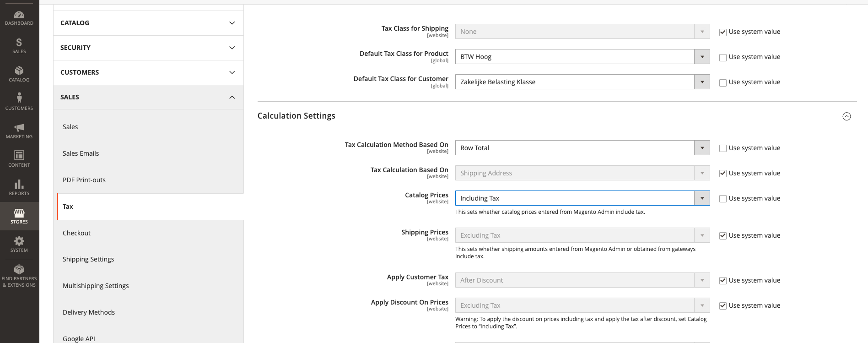Collapse the Sales configuration section
This screenshot has height=343, width=868.
pos(148,97)
